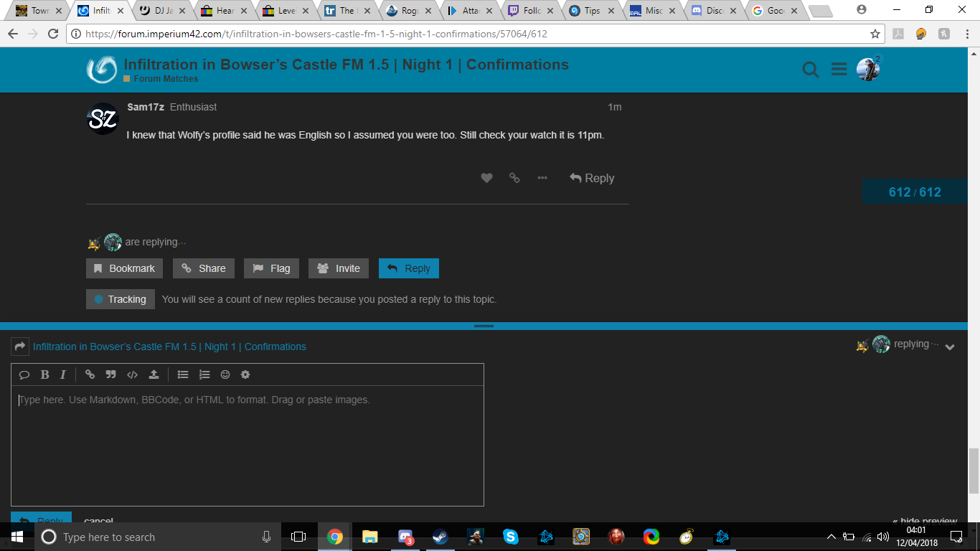Image resolution: width=980 pixels, height=551 pixels.
Task: Open Steam from the taskbar
Action: (x=440, y=537)
